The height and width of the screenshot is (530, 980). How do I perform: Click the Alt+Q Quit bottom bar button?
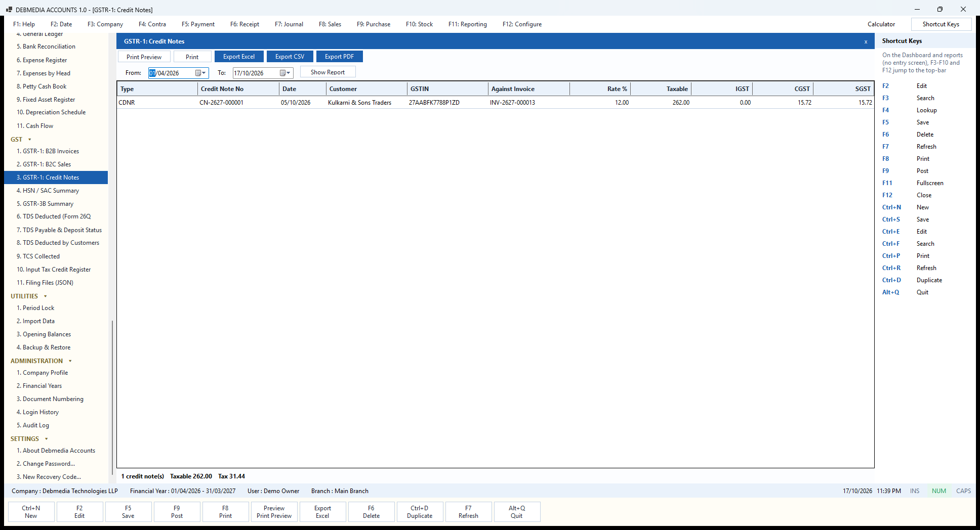[x=517, y=512]
